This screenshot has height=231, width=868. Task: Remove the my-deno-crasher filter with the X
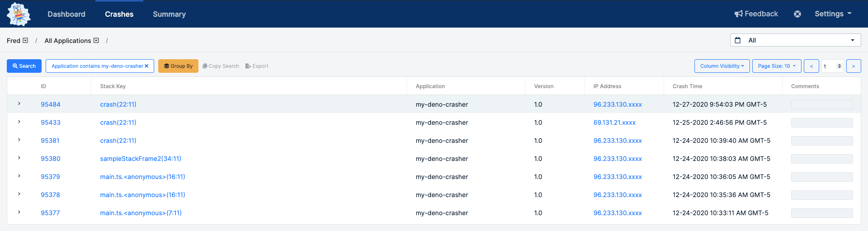tap(146, 66)
